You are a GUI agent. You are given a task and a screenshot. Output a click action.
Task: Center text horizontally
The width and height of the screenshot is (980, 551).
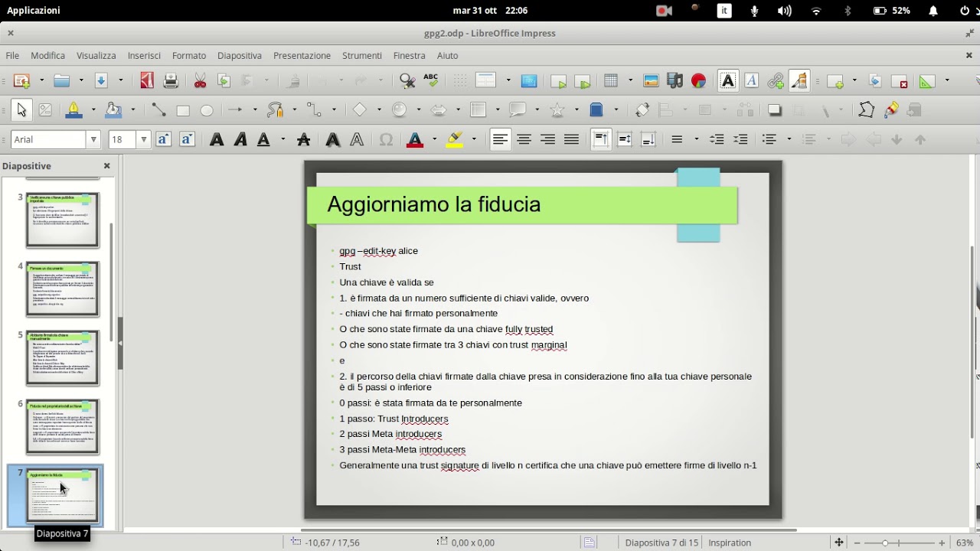[524, 139]
